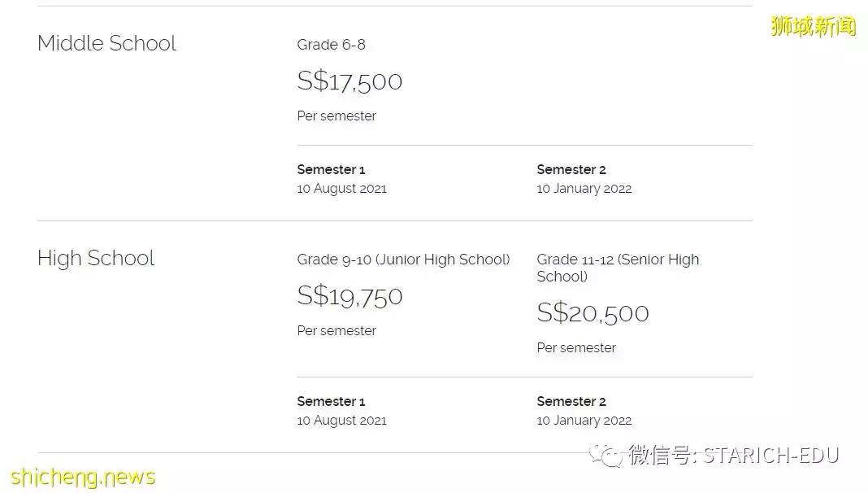Click the S$19,750 fee amount

(349, 295)
